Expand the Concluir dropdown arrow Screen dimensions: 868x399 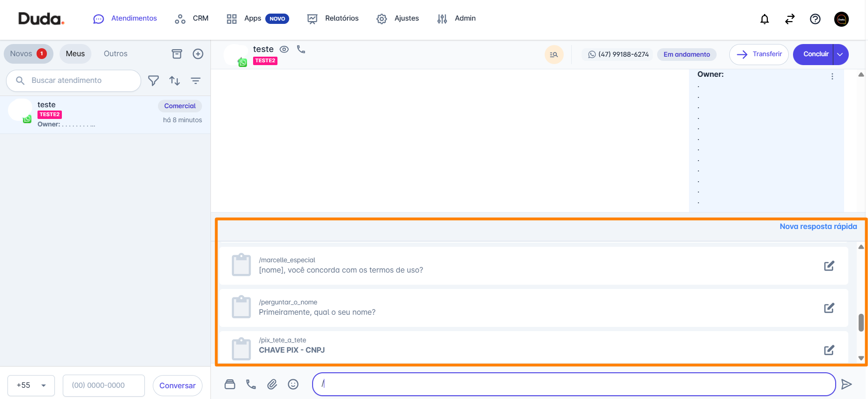(840, 54)
